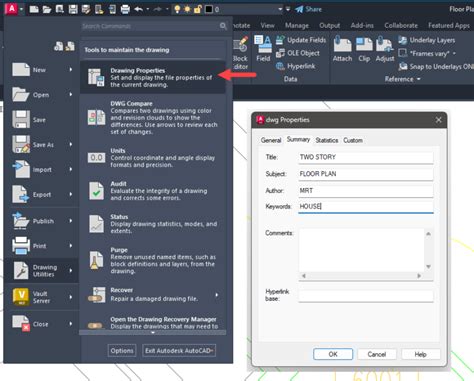Click the search magnifier icon

(223, 26)
